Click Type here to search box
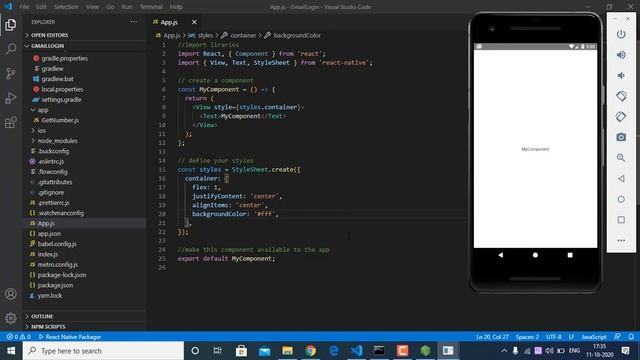 (103, 351)
